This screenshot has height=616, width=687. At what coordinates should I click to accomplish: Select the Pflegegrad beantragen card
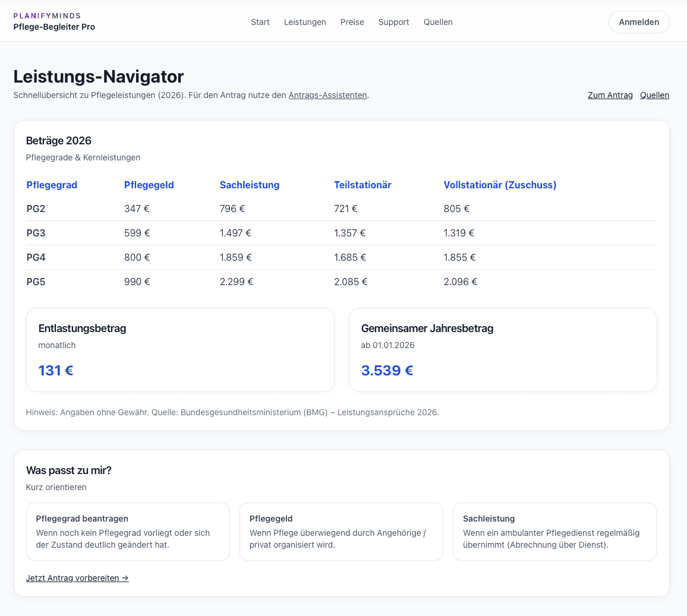(128, 531)
